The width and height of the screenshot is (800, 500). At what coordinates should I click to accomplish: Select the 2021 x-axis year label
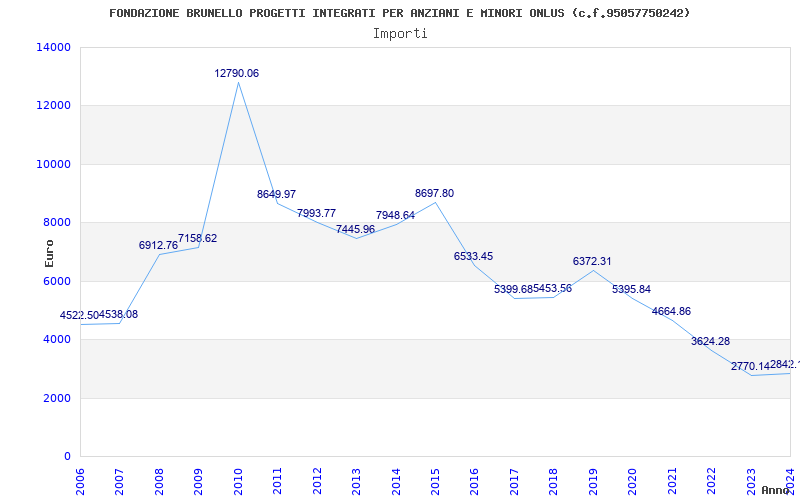point(672,481)
